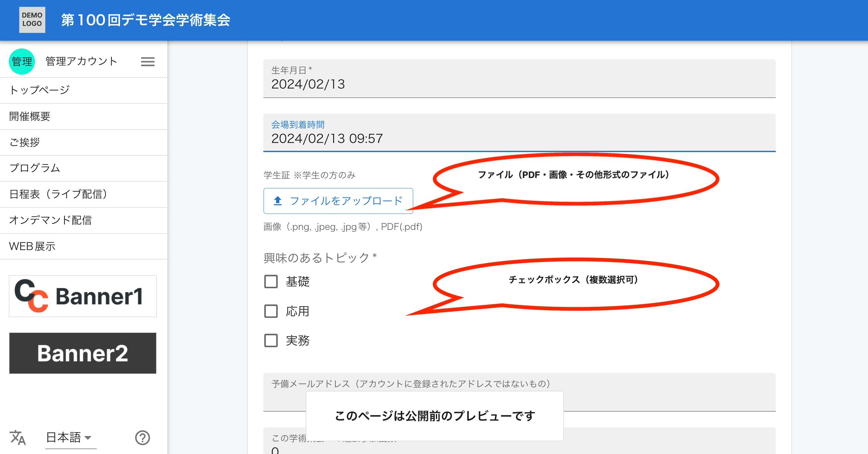Check the 基礎 topic checkbox
Viewport: 868px width, 454px height.
(271, 282)
